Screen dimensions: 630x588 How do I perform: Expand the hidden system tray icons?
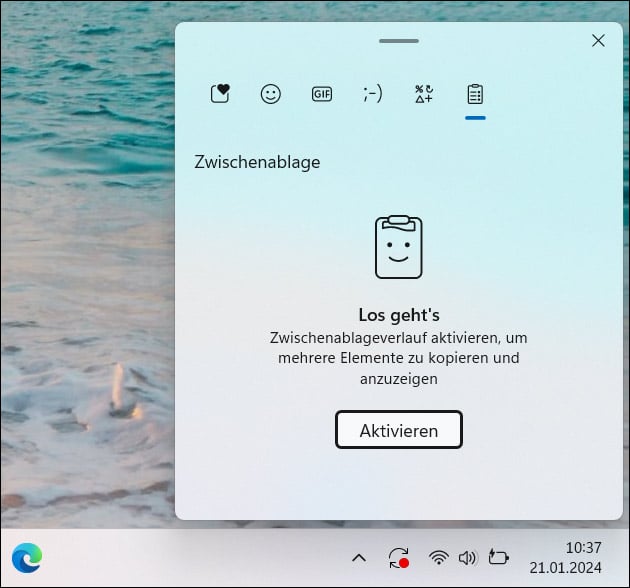click(360, 558)
